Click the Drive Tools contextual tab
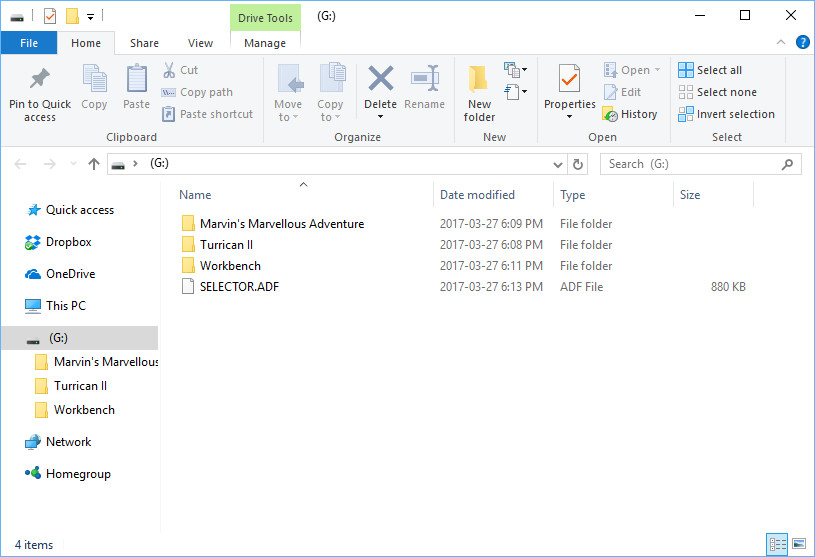The height and width of the screenshot is (557, 815). click(x=265, y=18)
